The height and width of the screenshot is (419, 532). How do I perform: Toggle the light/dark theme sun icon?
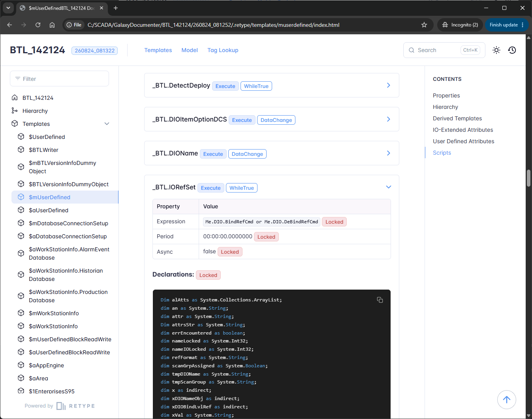pyautogui.click(x=496, y=50)
